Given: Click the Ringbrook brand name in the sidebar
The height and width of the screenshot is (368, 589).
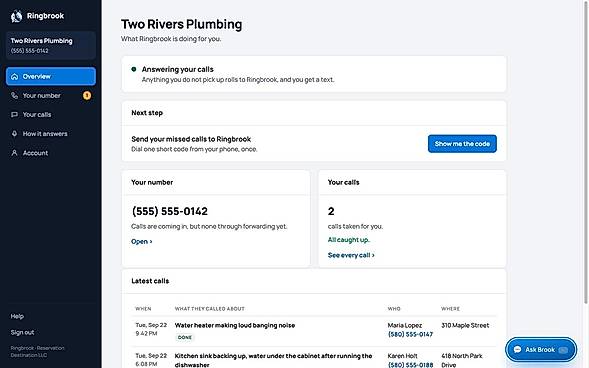Looking at the screenshot, I should coord(45,16).
